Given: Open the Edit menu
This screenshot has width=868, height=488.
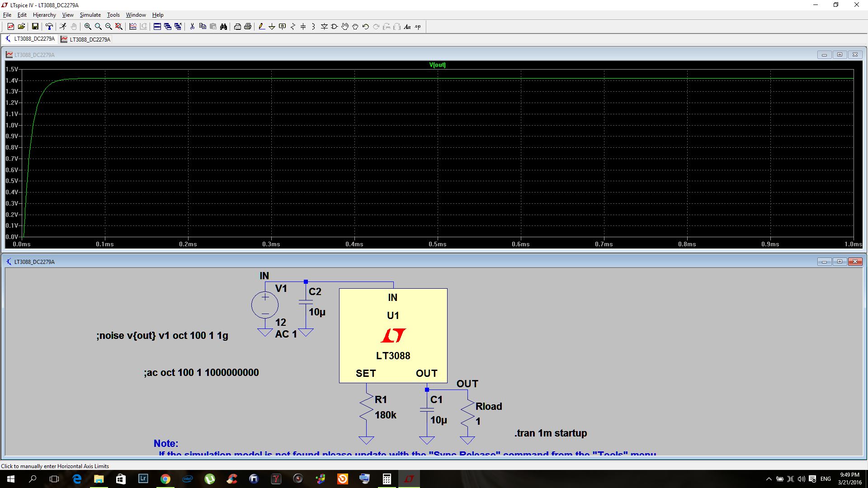Looking at the screenshot, I should [x=22, y=15].
